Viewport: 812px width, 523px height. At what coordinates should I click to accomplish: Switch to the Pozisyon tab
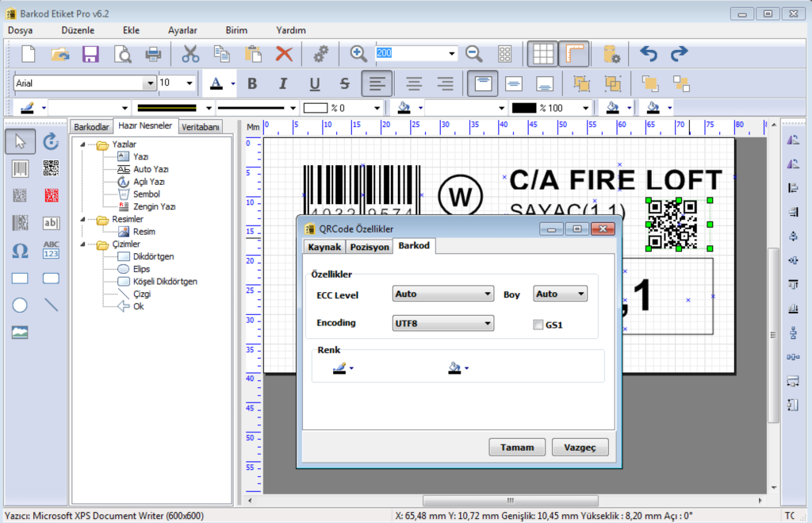[370, 246]
